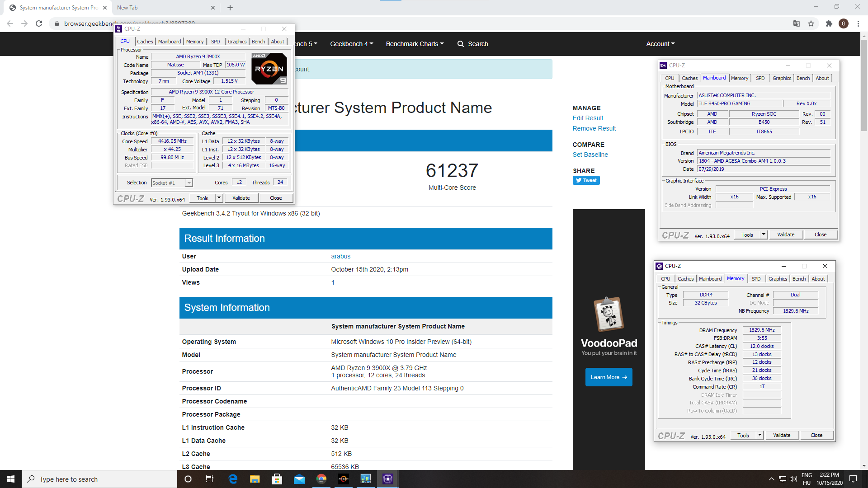Open Graphics tab in CPU window
Image resolution: width=868 pixels, height=488 pixels.
(x=237, y=42)
